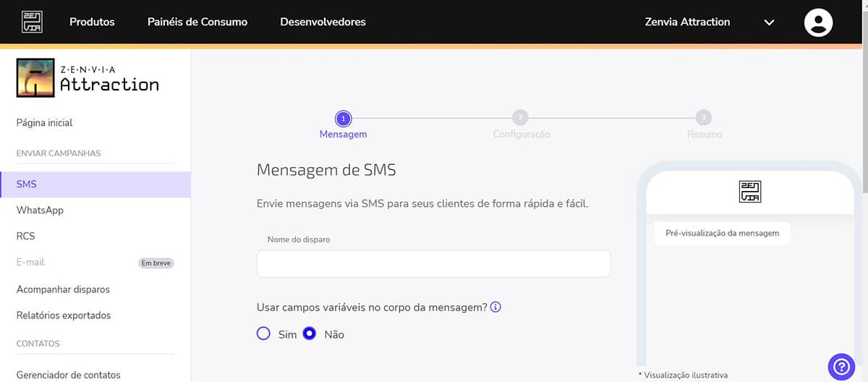
Task: Open the Desenvolvedores menu
Action: click(323, 22)
